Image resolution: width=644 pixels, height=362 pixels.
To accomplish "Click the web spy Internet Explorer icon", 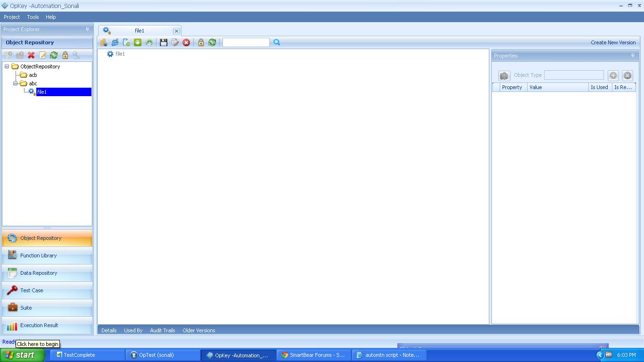I will tap(115, 42).
